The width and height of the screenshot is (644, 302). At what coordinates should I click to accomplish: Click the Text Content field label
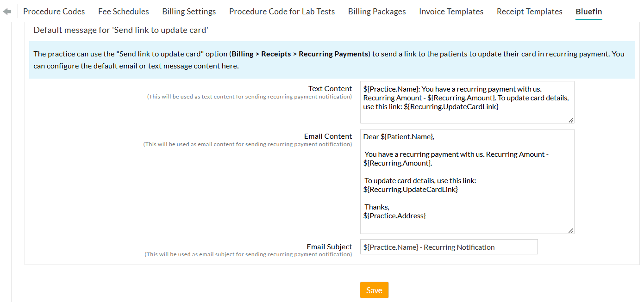pyautogui.click(x=330, y=89)
